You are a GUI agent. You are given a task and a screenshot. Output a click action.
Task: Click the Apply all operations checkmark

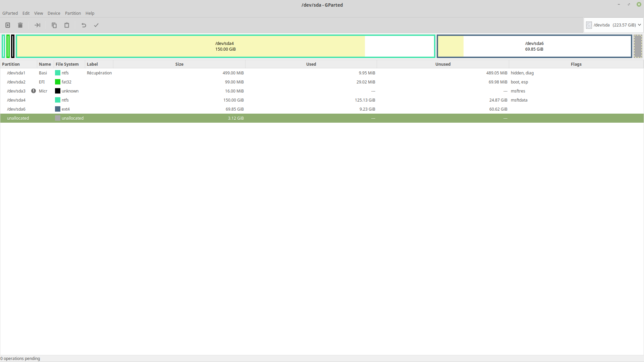click(96, 25)
